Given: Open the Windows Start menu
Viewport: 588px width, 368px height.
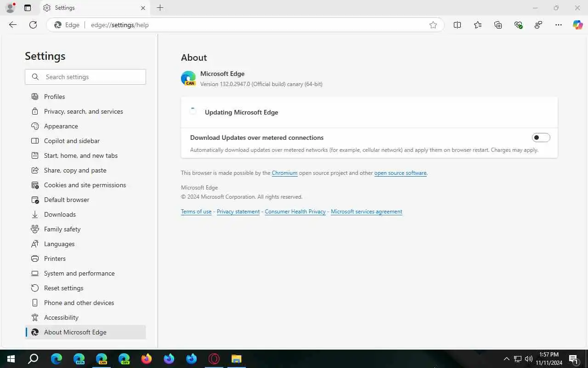Looking at the screenshot, I should pyautogui.click(x=11, y=359).
